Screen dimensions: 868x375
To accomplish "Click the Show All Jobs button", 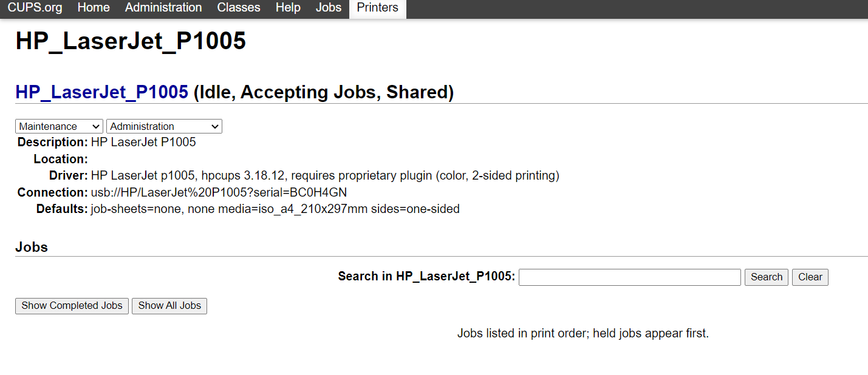I will click(x=169, y=306).
